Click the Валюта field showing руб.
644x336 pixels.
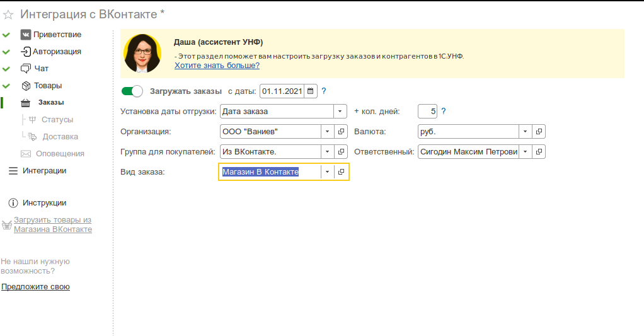(468, 132)
